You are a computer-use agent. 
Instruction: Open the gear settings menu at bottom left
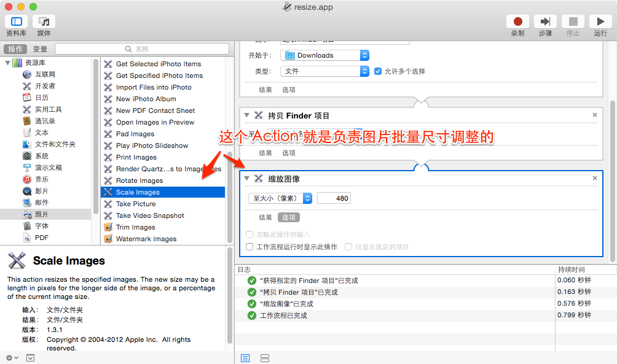12,358
